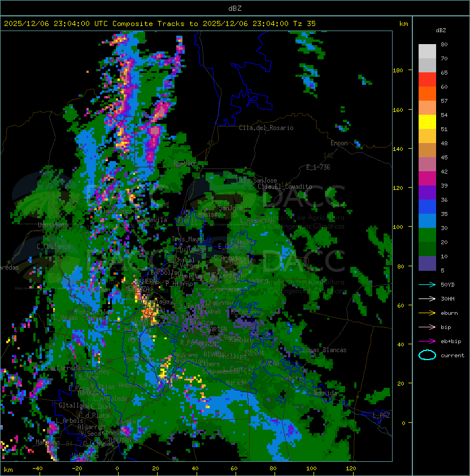This screenshot has width=470, height=476.
Task: Click the cyan 50YD arrow legend icon
Action: (x=427, y=285)
